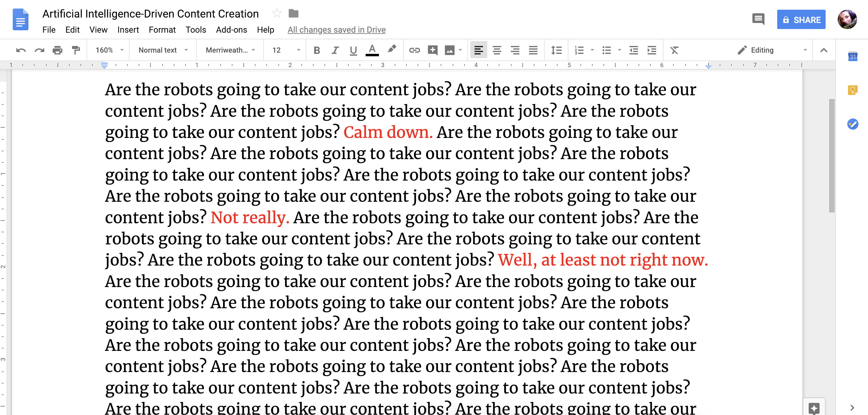Expand the image insert options arrow
Screen dimensions: 868x415
pos(460,50)
